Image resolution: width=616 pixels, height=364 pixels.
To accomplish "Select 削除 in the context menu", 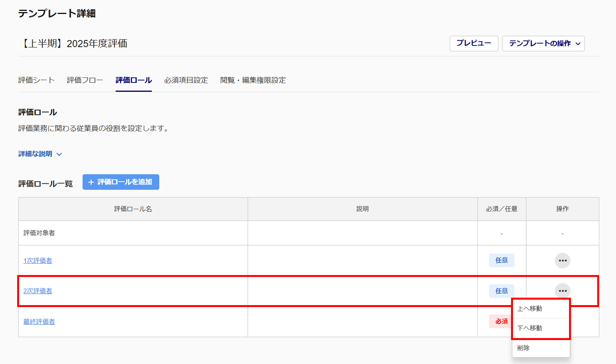I will tap(541, 348).
